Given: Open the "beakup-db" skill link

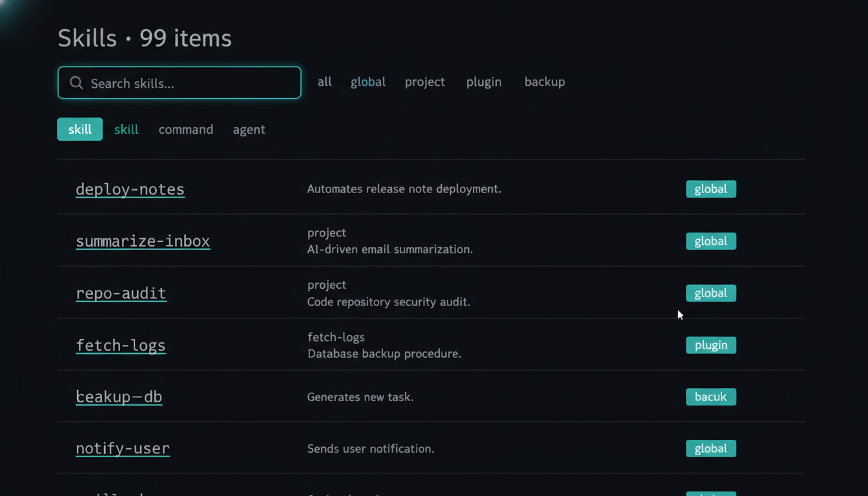Looking at the screenshot, I should coord(119,397).
